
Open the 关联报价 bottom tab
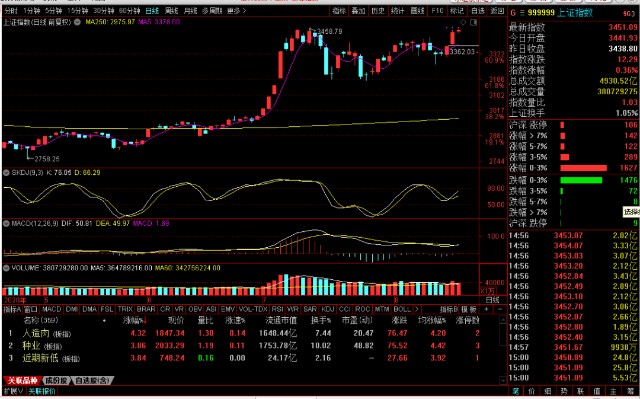click(x=42, y=391)
